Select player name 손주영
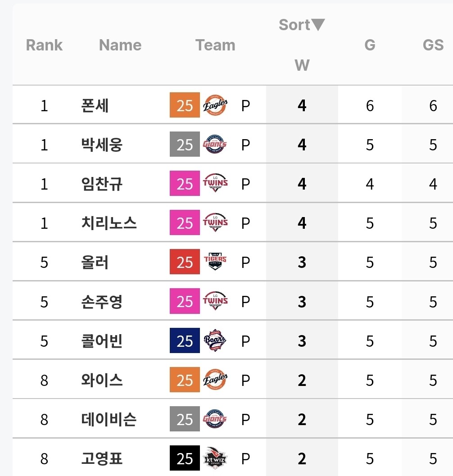This screenshot has width=453, height=476. (x=102, y=301)
